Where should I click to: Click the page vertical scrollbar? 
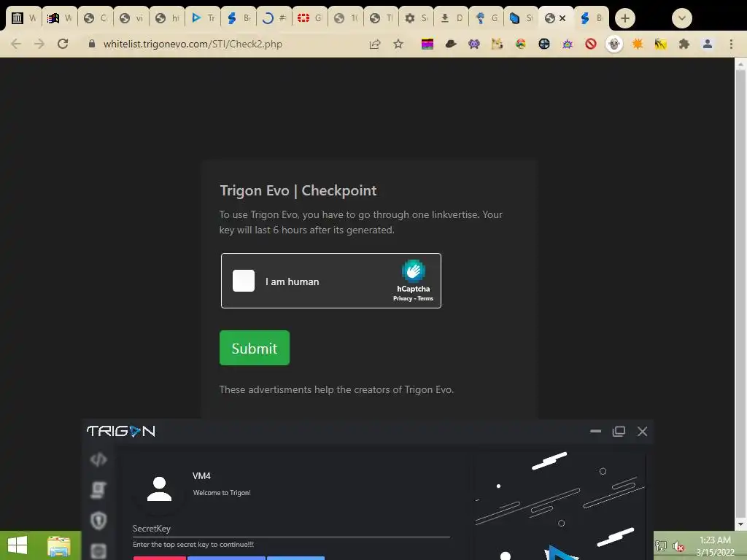(740, 294)
